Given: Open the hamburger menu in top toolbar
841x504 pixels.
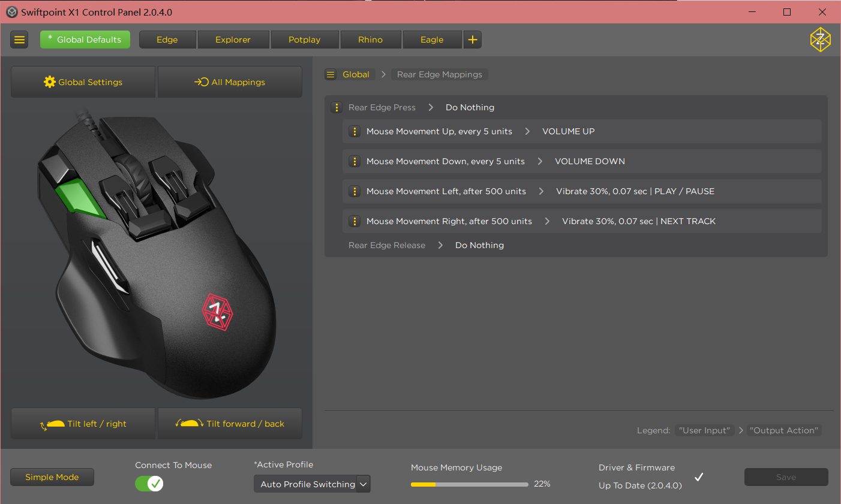Looking at the screenshot, I should pyautogui.click(x=20, y=40).
